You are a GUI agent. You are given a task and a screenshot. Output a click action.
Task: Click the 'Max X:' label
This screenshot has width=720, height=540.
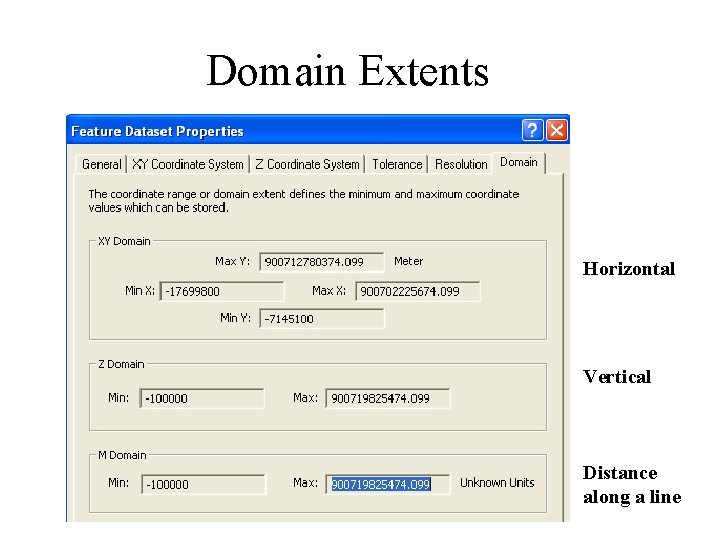[x=328, y=291]
